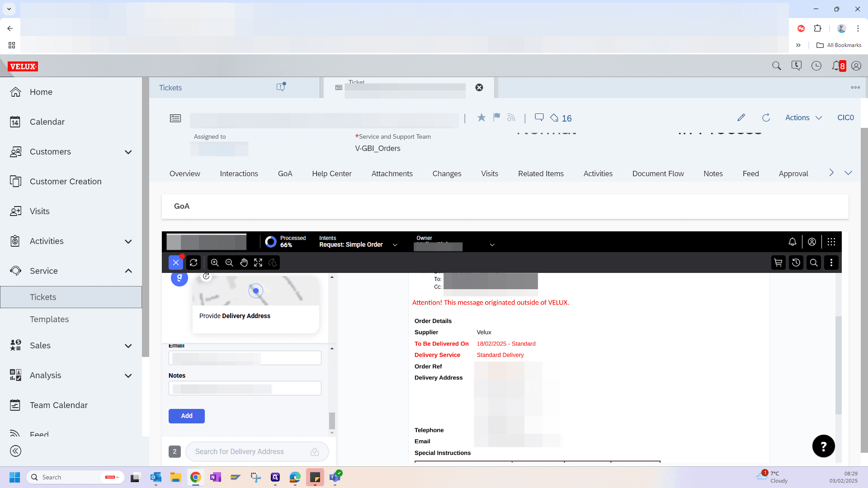The width and height of the screenshot is (868, 488).
Task: Click the flag icon in ticket header
Action: pos(496,117)
